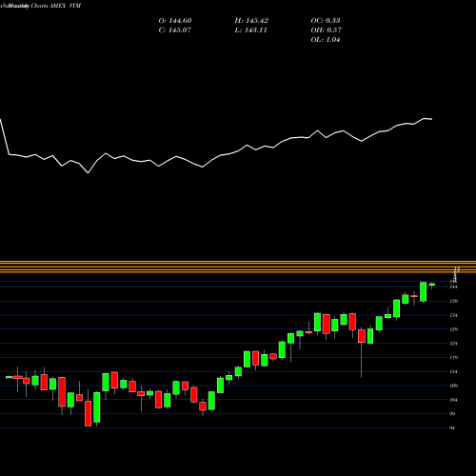
Task: Click the 139 price axis label
Action: click(454, 301)
